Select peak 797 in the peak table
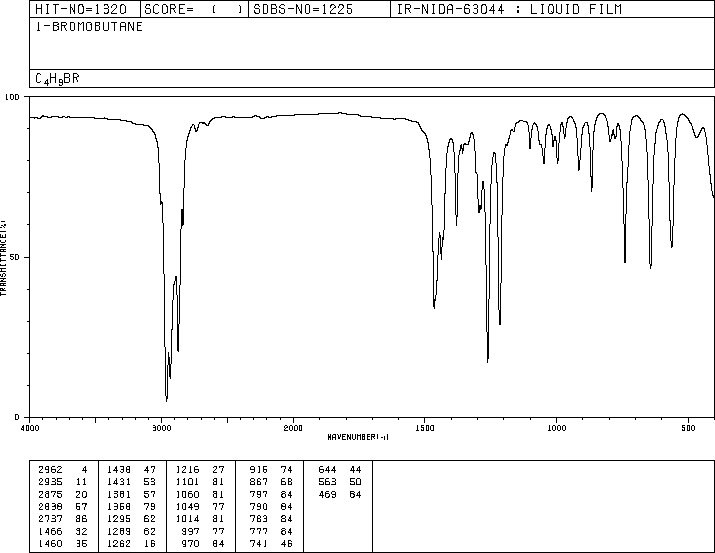The image size is (715, 553). [x=259, y=495]
